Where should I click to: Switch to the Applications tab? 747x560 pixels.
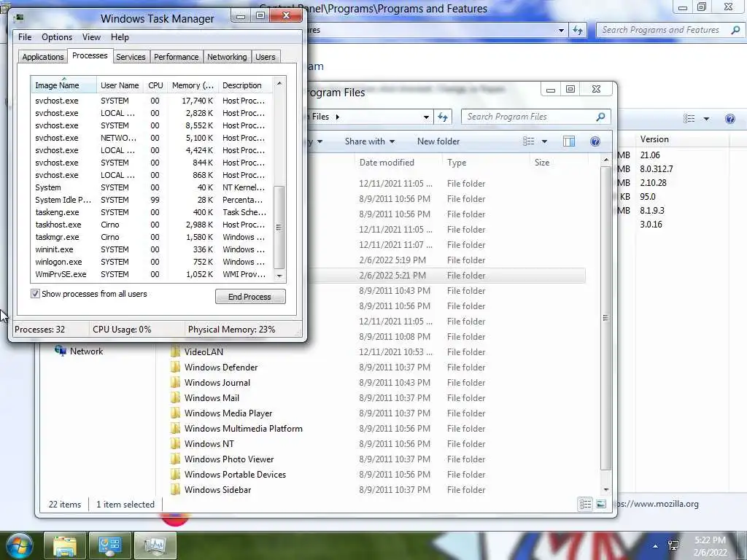pos(43,57)
